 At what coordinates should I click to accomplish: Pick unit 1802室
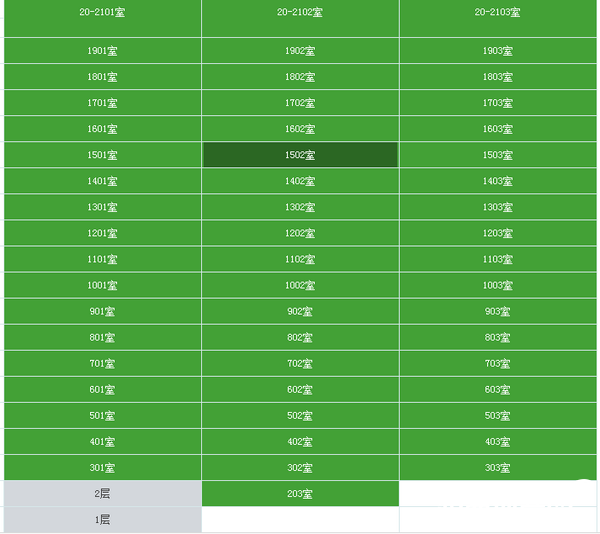(x=300, y=77)
